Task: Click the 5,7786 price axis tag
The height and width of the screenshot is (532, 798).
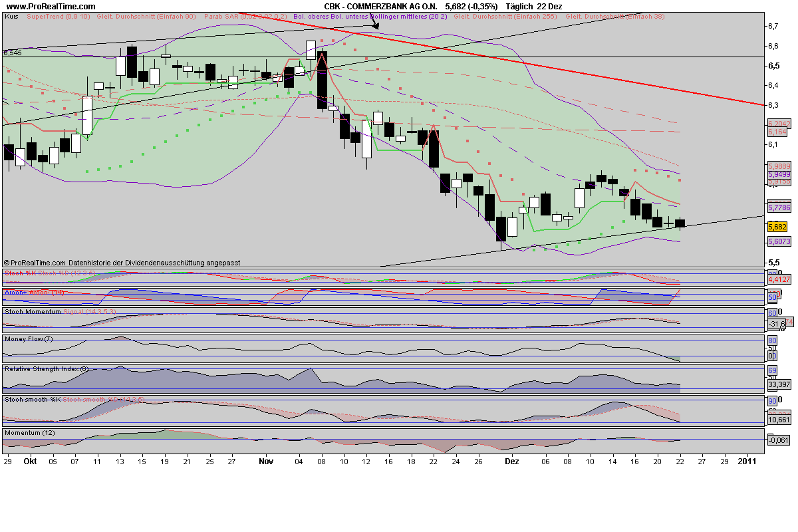Action: pyautogui.click(x=779, y=208)
